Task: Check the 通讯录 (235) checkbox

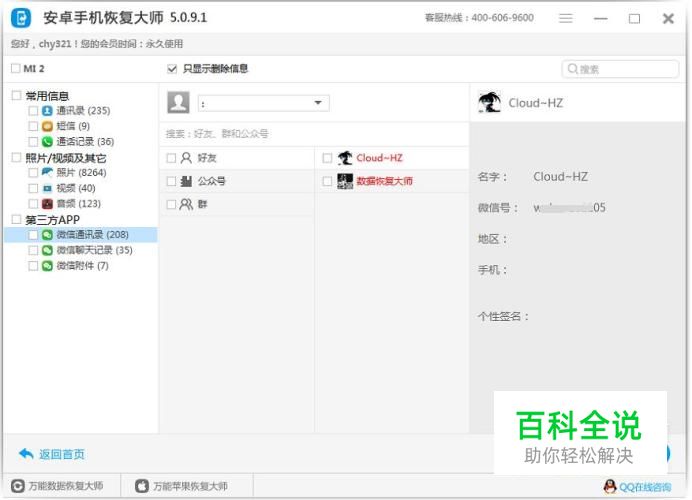Action: click(33, 111)
